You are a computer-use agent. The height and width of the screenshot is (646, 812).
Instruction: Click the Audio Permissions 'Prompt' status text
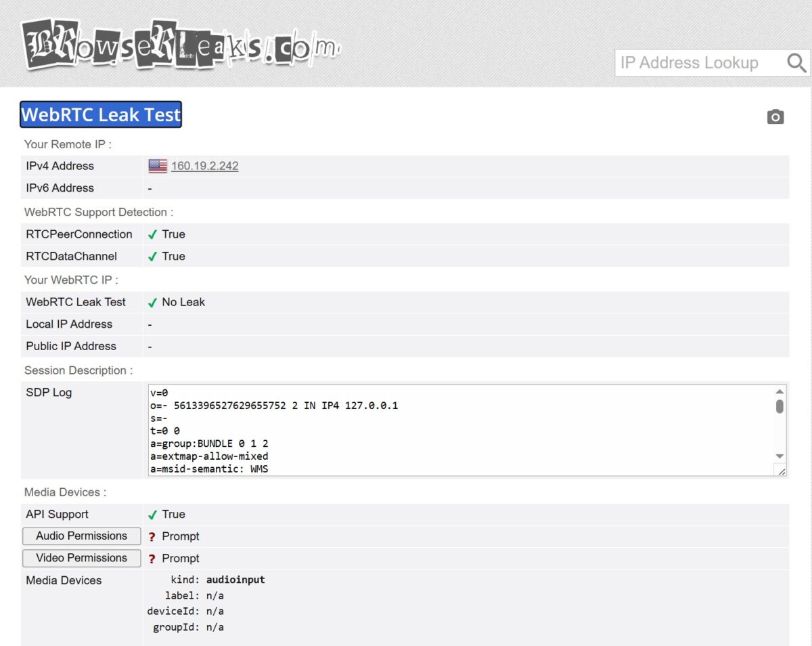coord(181,536)
